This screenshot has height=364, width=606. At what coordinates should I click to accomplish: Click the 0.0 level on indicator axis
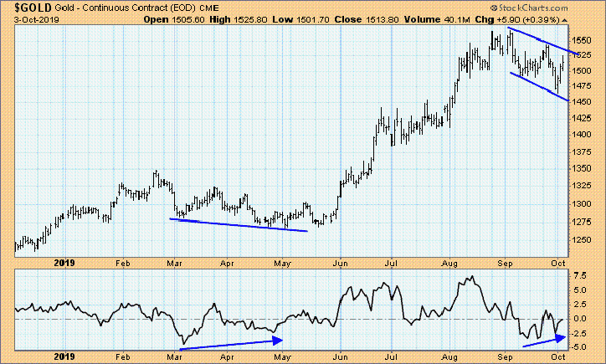coord(580,319)
